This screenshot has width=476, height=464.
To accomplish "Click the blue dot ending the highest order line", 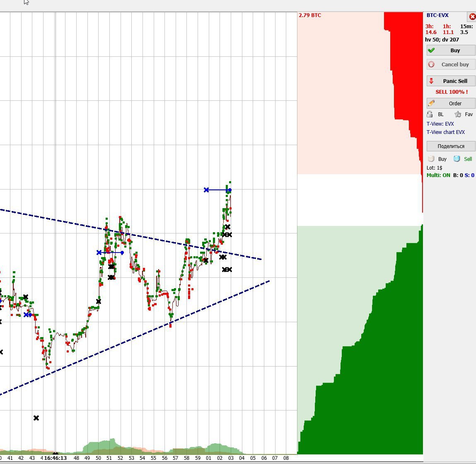I will pyautogui.click(x=230, y=190).
